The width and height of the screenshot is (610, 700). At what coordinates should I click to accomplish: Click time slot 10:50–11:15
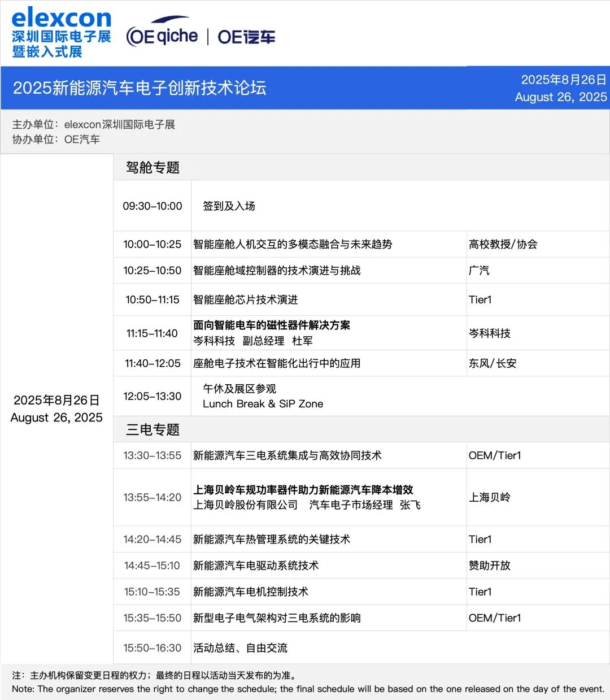pos(152,299)
